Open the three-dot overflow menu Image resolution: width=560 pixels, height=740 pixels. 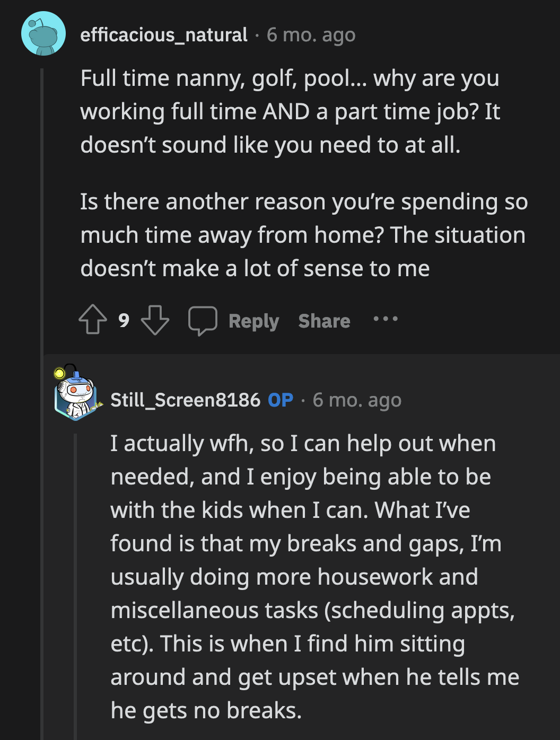[x=386, y=319]
